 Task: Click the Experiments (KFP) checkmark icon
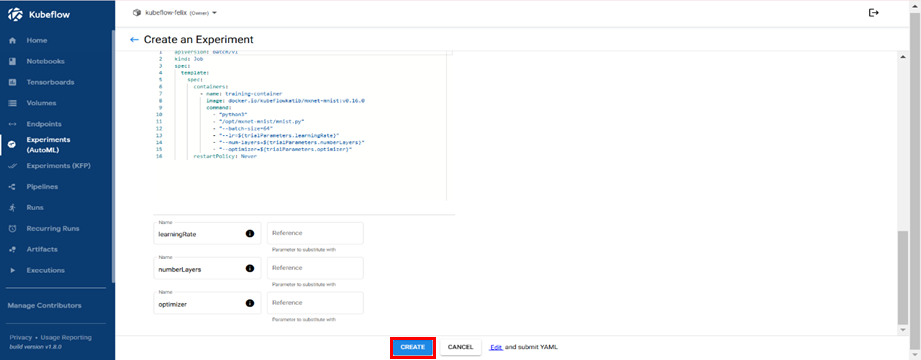click(x=12, y=166)
